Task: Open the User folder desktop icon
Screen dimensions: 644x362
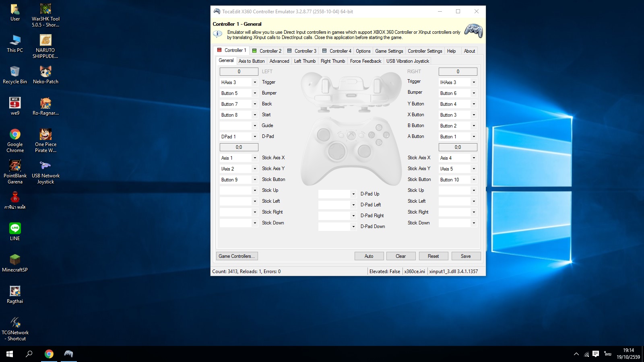Action: coord(15,12)
